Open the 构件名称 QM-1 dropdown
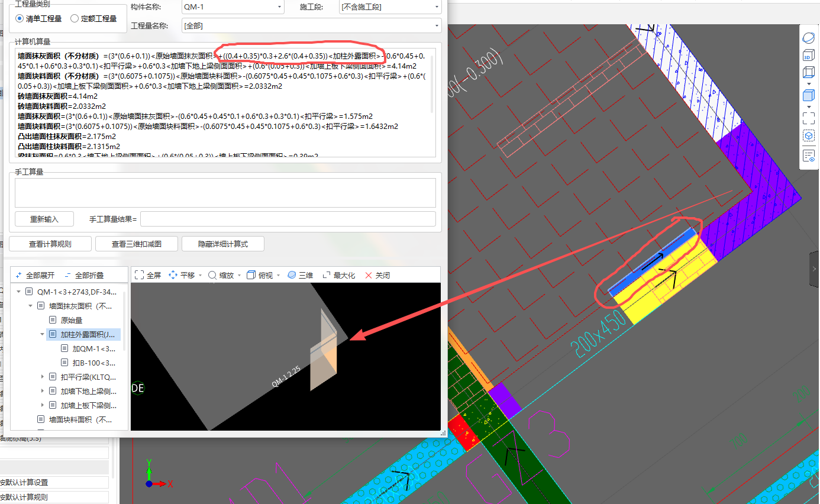The image size is (820, 504). click(233, 7)
